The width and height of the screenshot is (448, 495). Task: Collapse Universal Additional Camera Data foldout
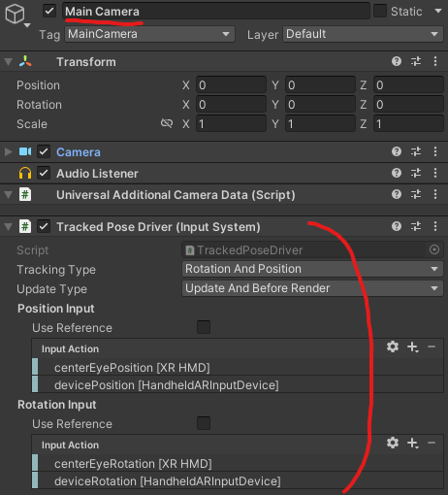pyautogui.click(x=8, y=195)
